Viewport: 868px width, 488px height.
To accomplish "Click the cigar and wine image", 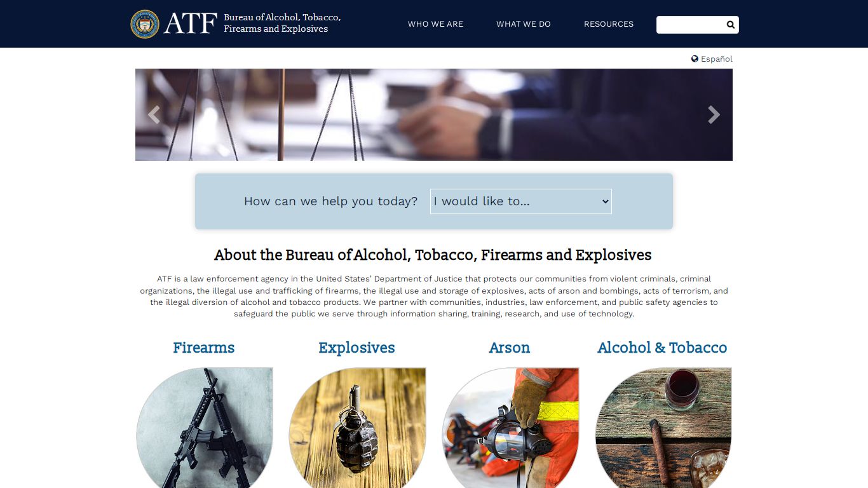I will [663, 428].
